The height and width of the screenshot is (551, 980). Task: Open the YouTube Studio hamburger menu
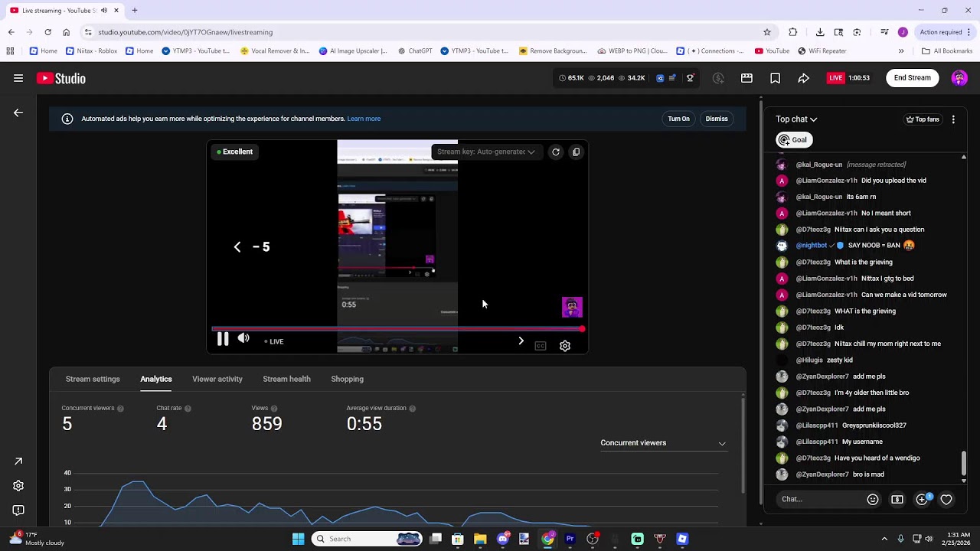pyautogui.click(x=18, y=78)
